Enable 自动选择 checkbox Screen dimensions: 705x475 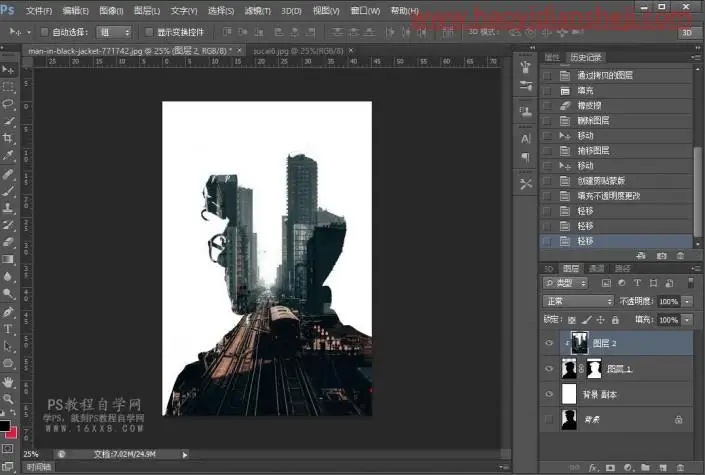(45, 32)
